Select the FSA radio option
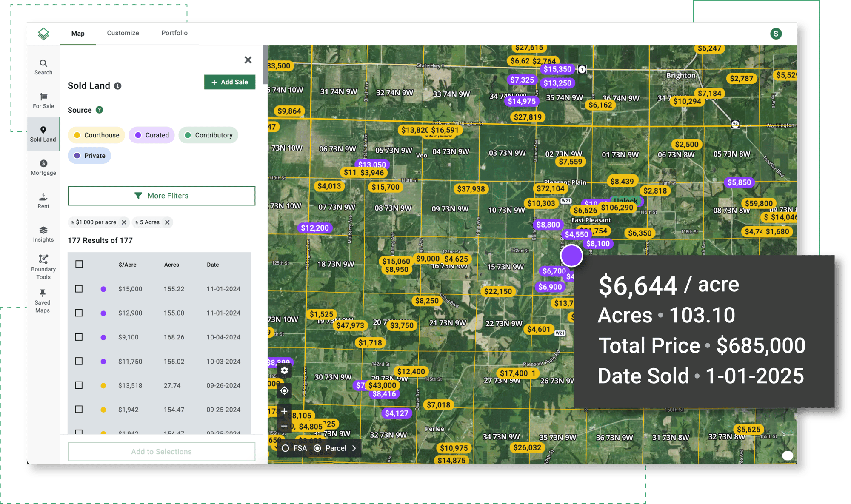851x504 pixels. tap(286, 448)
